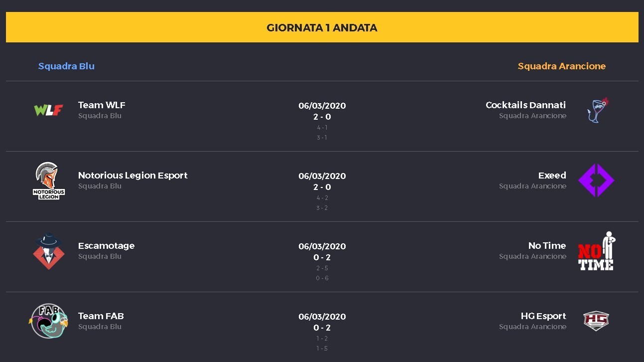
Task: View the Team WLF match 2 - 0 score
Action: click(x=322, y=117)
